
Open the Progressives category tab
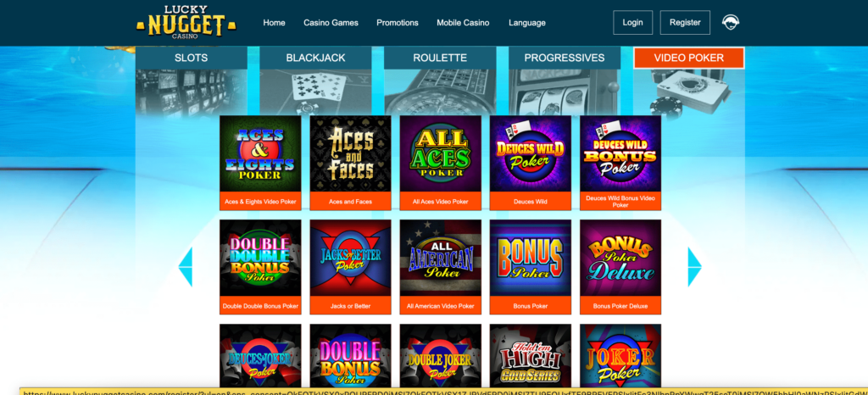pyautogui.click(x=565, y=58)
